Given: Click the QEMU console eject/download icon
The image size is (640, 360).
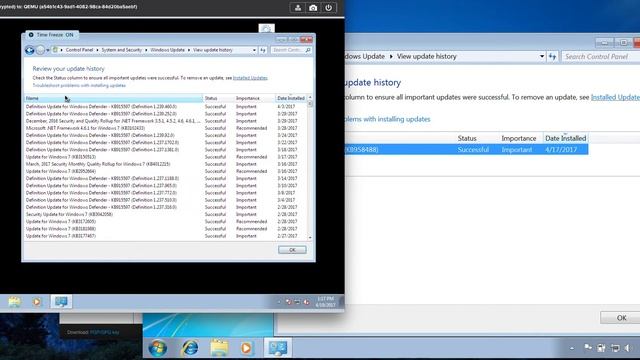Looking at the screenshot, I should click(298, 8).
